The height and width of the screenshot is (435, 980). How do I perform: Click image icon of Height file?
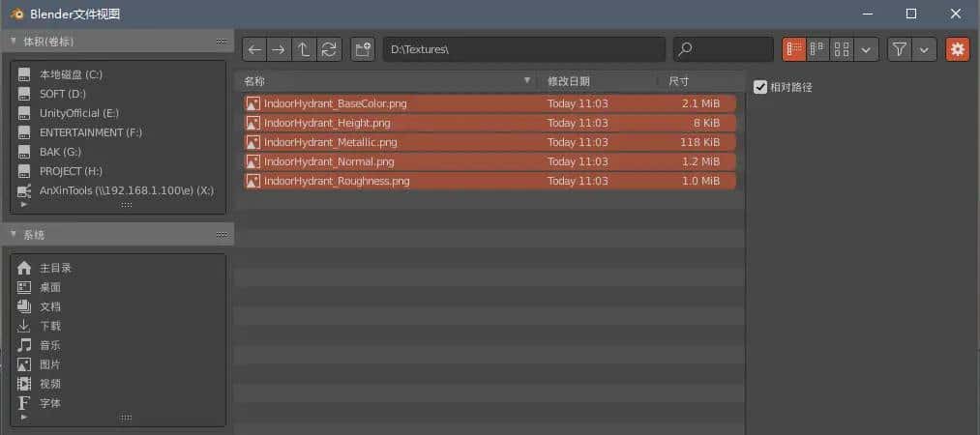(x=253, y=123)
